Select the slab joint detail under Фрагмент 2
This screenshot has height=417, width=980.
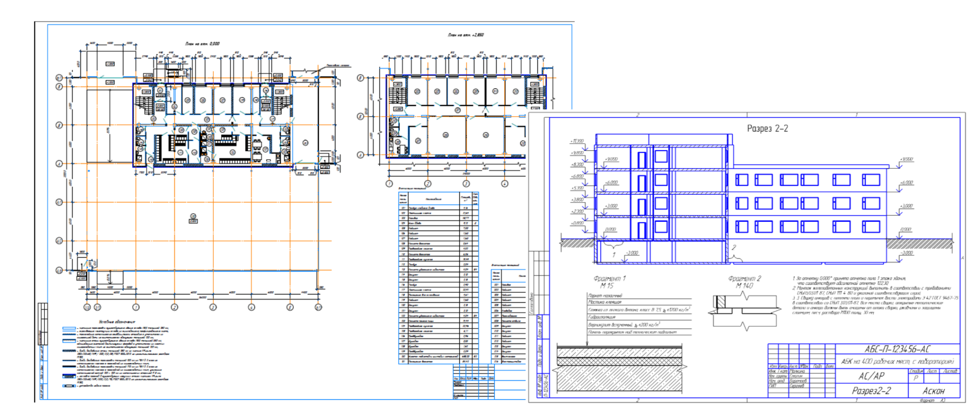coord(744,311)
